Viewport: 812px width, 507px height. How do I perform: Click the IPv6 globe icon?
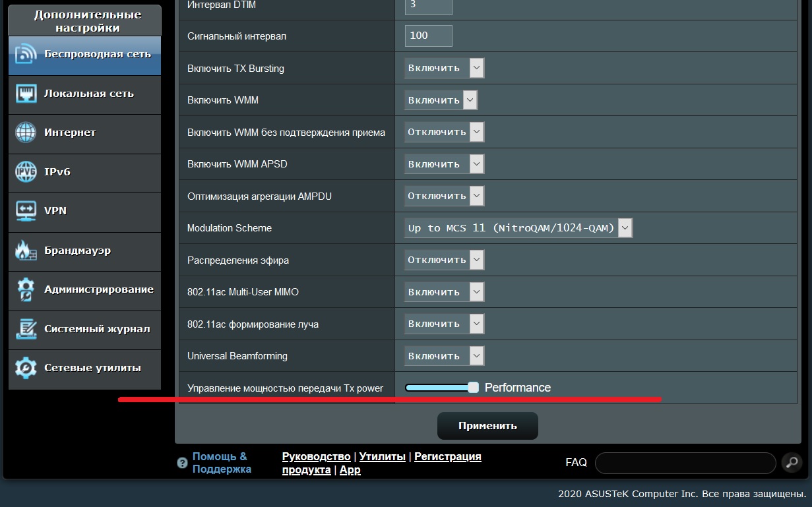(26, 172)
